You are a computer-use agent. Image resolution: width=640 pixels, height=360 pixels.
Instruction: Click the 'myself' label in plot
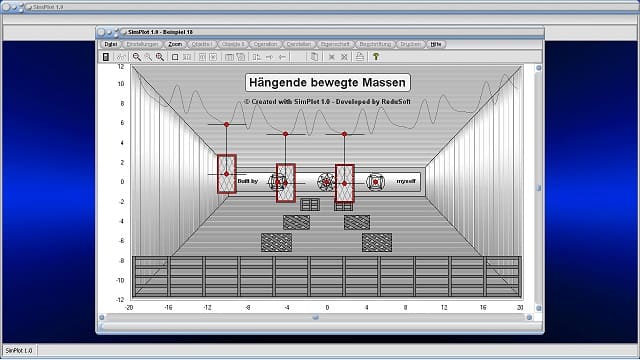click(x=406, y=181)
